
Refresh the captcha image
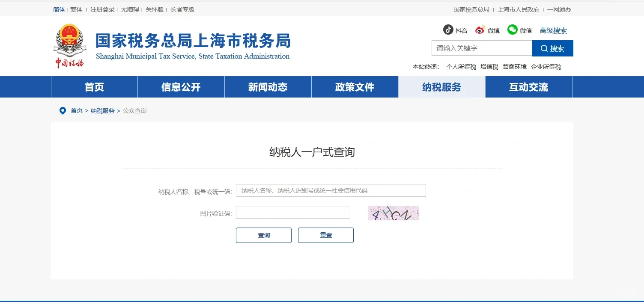pyautogui.click(x=393, y=213)
